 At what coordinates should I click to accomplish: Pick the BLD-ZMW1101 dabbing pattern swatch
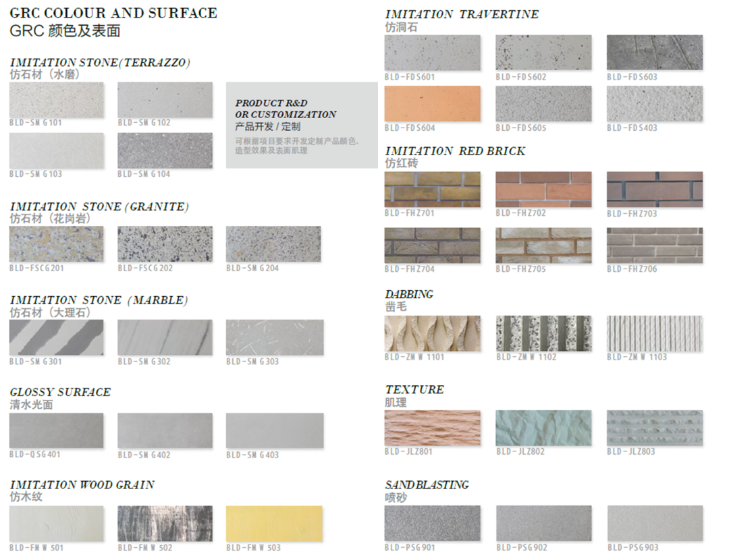pos(432,333)
